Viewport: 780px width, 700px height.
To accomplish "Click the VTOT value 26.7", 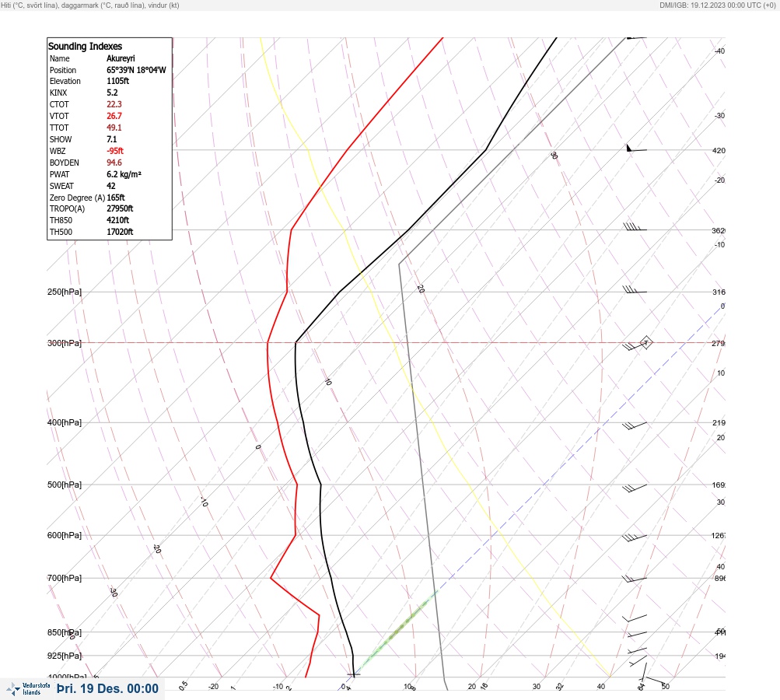I will [x=114, y=116].
